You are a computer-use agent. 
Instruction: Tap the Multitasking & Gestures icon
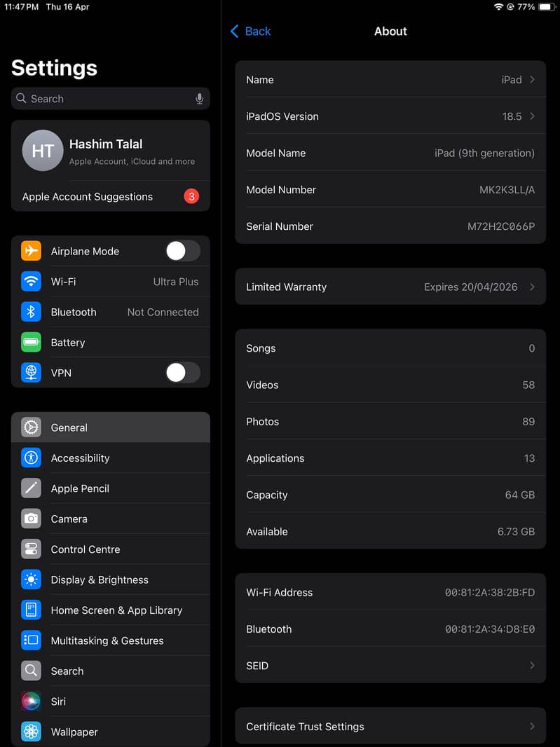(31, 640)
